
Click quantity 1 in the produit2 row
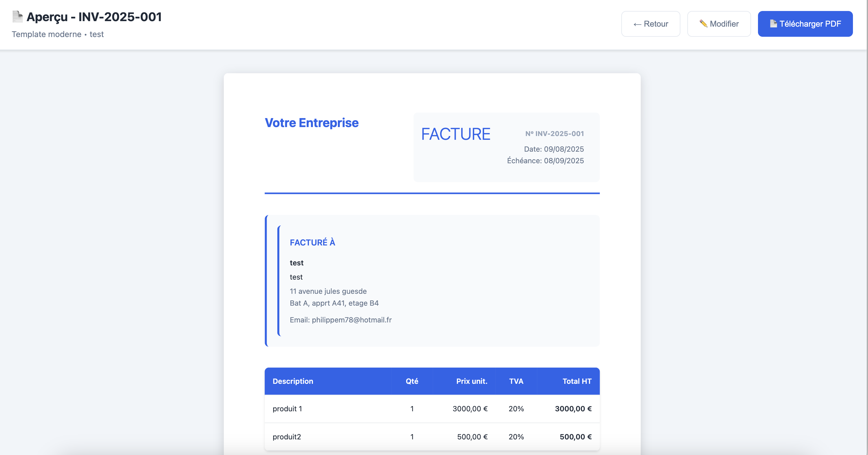point(412,437)
